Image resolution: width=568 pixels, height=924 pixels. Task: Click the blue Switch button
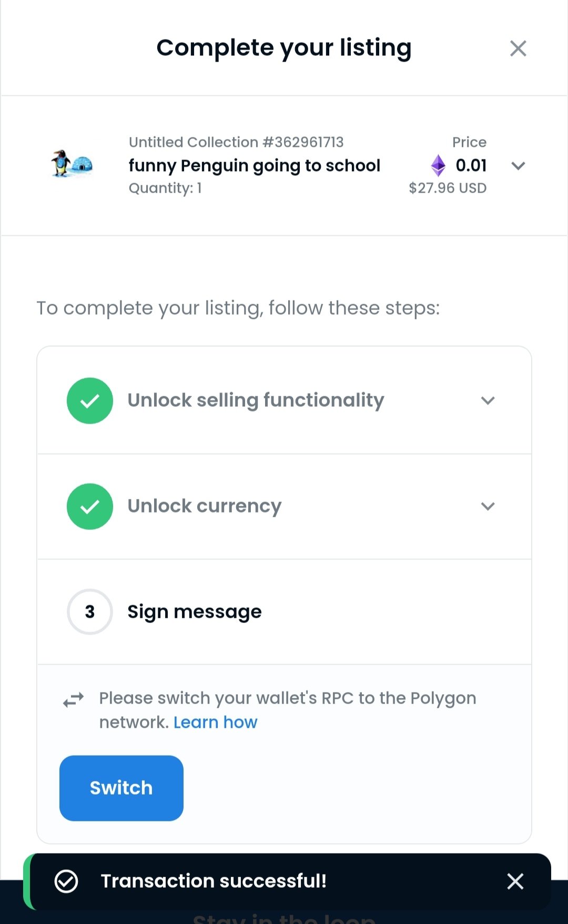(x=121, y=788)
